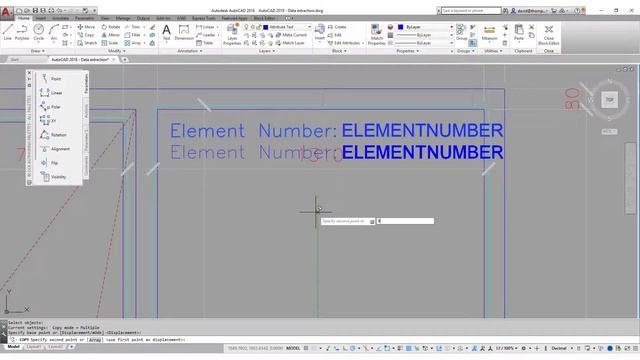This screenshot has width=640, height=360.
Task: Select the Polyline tool
Action: (22, 32)
